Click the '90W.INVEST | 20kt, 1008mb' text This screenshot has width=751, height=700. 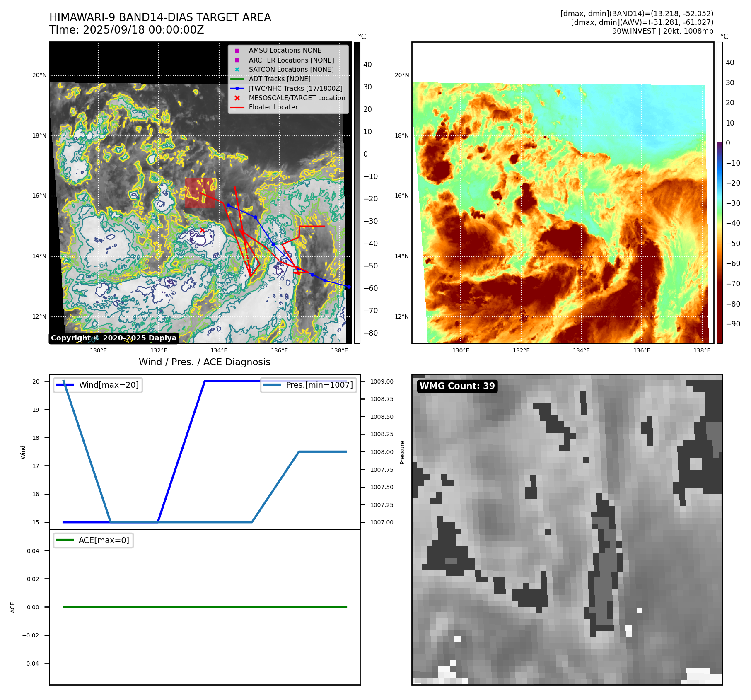663,31
